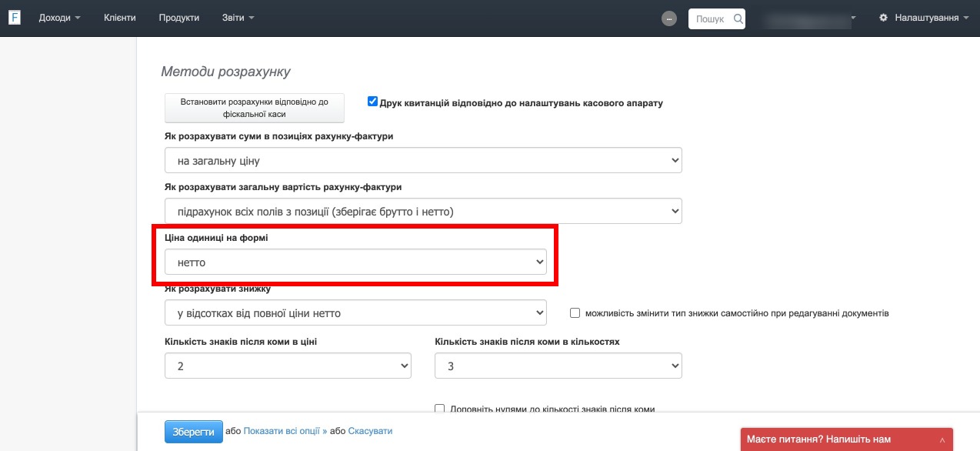
Task: Expand the chat widget using the caret icon
Action: [942, 439]
